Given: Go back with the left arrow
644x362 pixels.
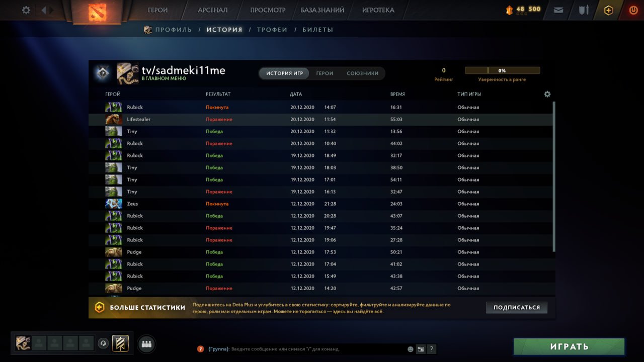Looking at the screenshot, I should [x=43, y=10].
